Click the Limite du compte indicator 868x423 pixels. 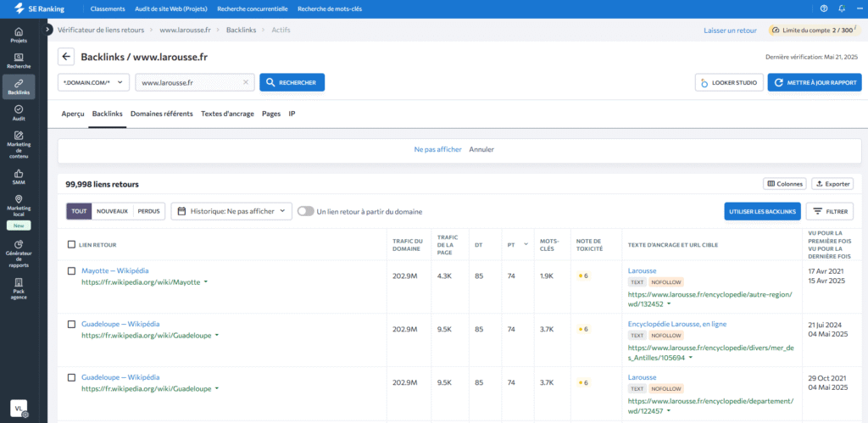click(814, 31)
